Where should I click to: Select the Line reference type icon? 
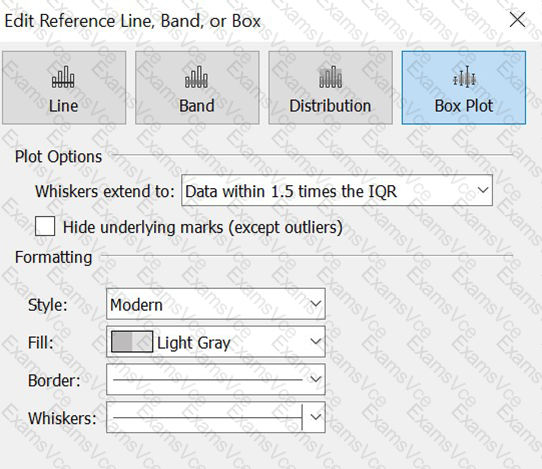[x=63, y=77]
